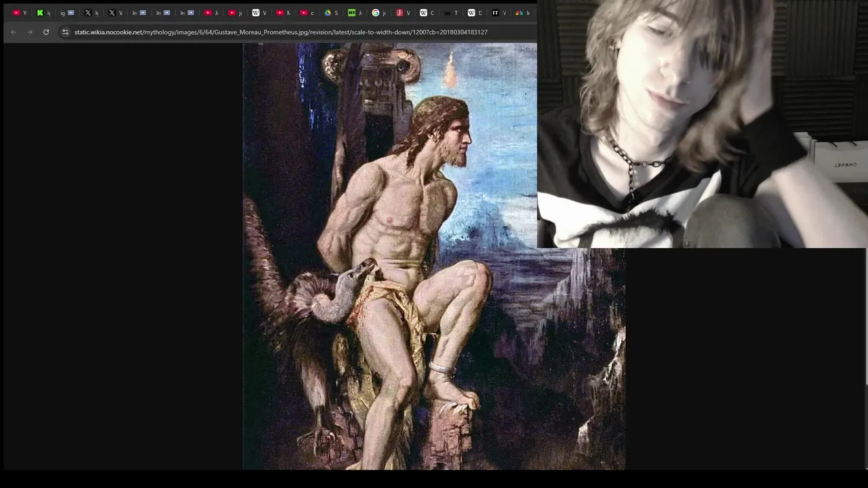Open the NBC peacock icon tab

click(x=522, y=13)
